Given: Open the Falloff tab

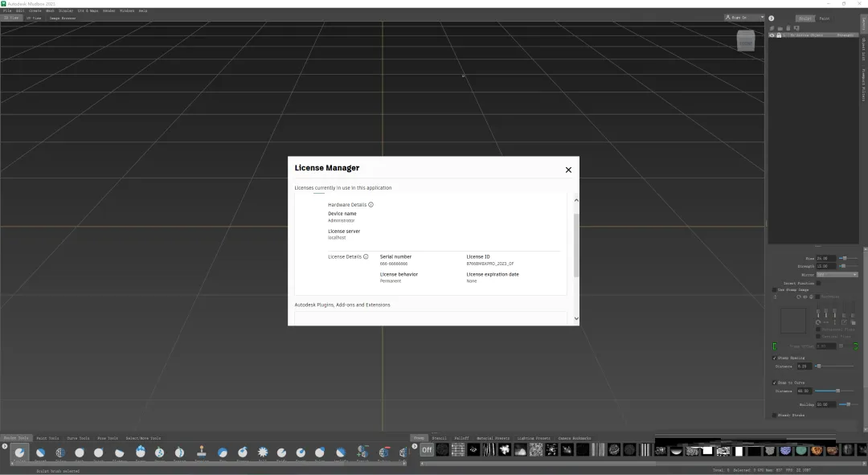Looking at the screenshot, I should click(461, 438).
